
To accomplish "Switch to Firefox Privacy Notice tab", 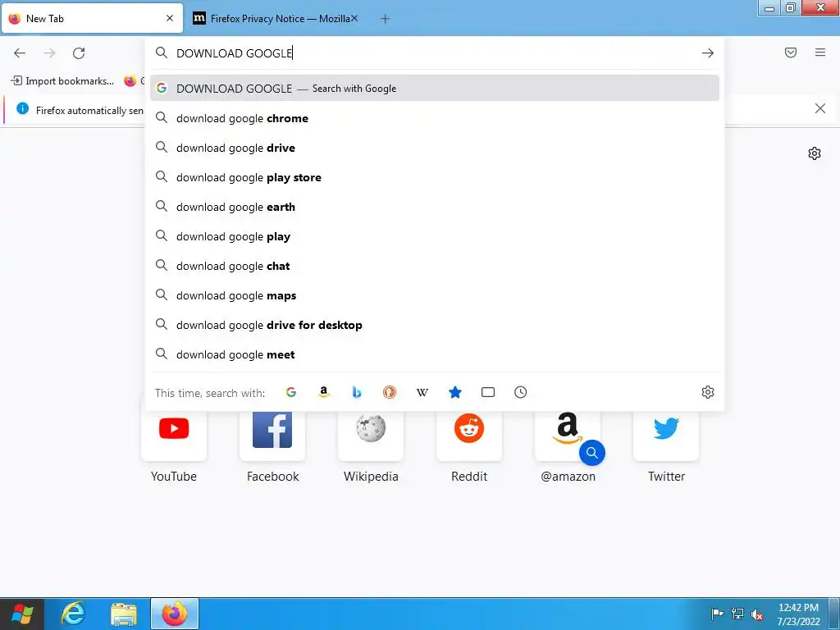I will (x=276, y=19).
